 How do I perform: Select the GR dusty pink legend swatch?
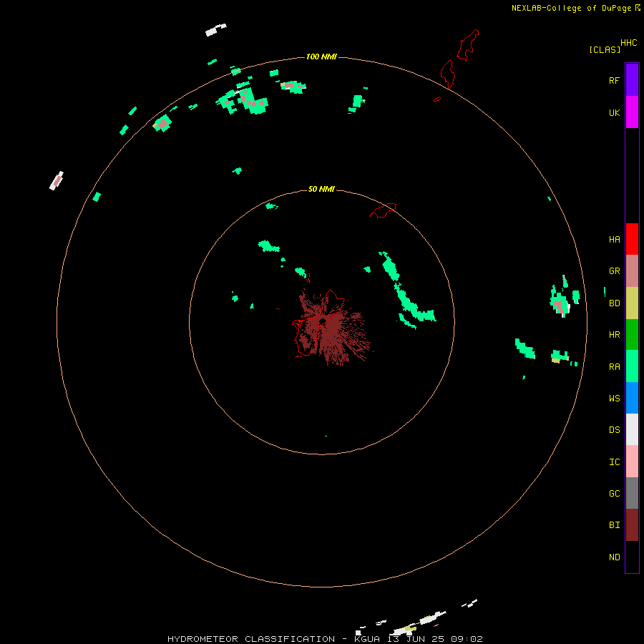(632, 271)
